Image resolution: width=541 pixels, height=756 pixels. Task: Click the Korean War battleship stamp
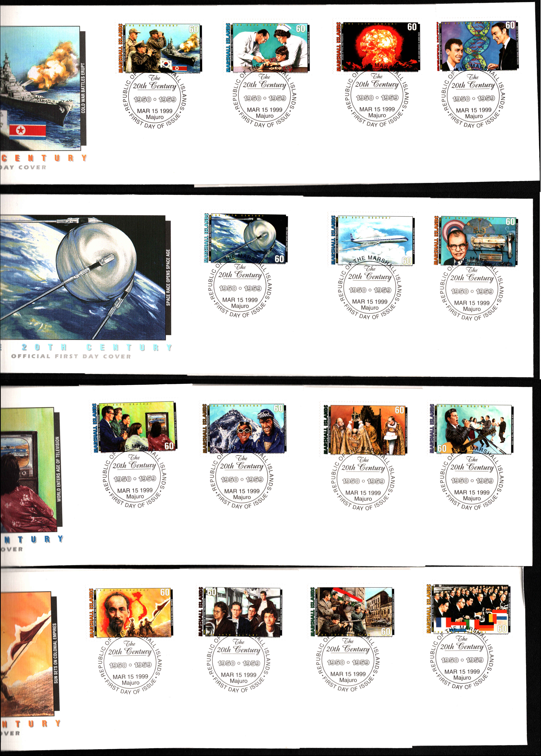click(160, 48)
